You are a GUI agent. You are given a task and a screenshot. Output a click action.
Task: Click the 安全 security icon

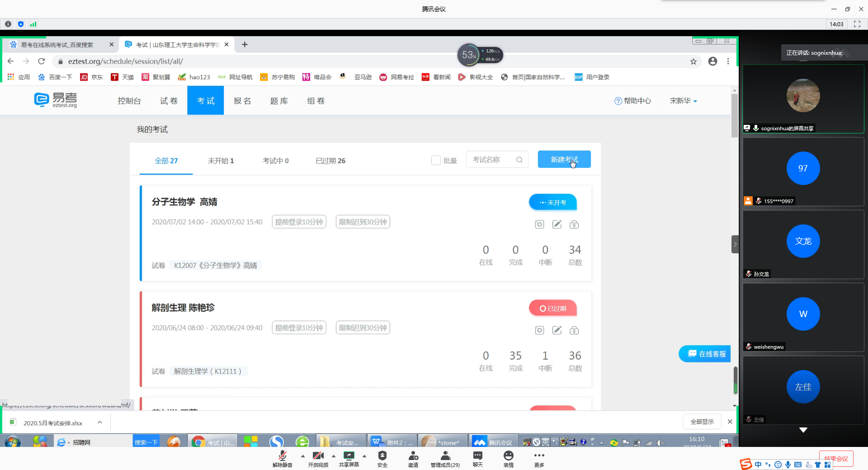coord(382,456)
